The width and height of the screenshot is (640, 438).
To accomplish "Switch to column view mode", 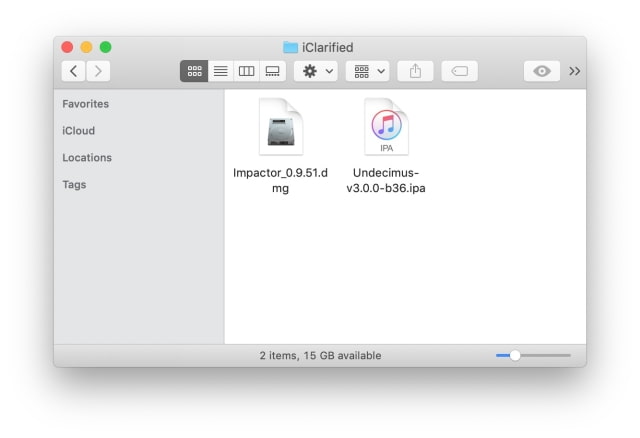I will [246, 71].
